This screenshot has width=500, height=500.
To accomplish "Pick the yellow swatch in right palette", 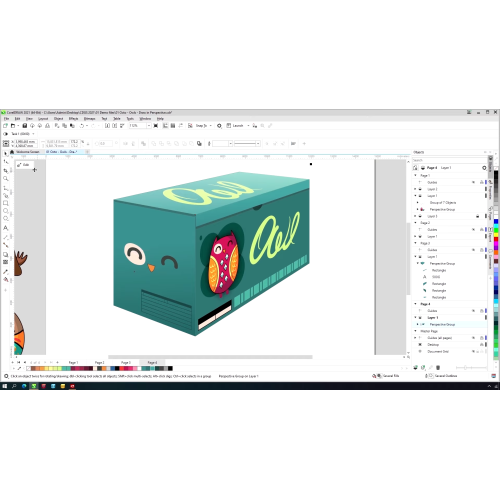I will click(x=496, y=235).
